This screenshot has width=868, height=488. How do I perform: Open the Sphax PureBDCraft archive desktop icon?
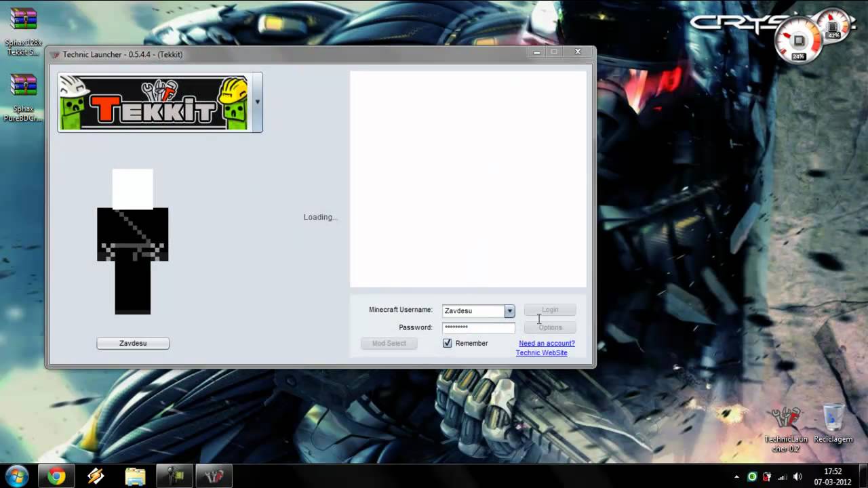[23, 97]
